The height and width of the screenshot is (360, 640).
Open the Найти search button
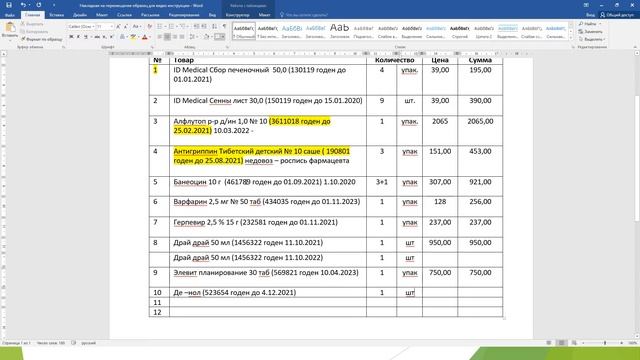click(591, 24)
